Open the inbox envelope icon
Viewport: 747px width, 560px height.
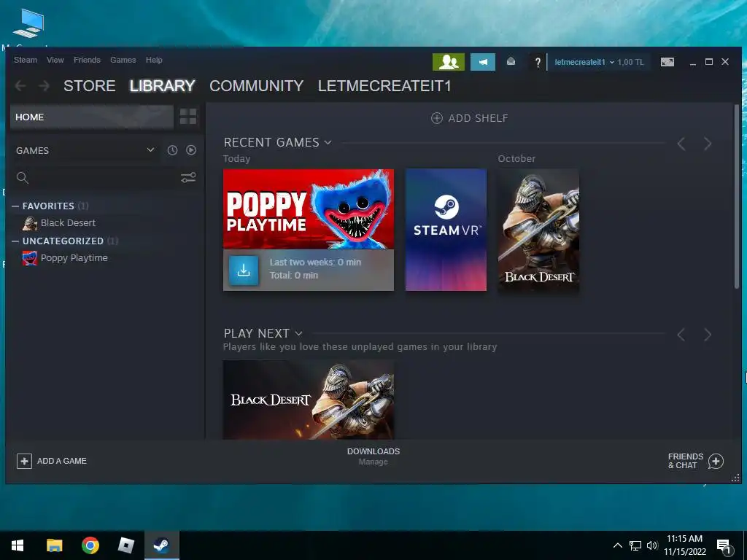511,62
